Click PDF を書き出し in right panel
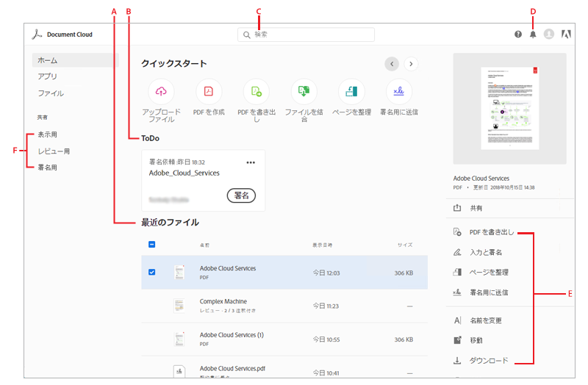The height and width of the screenshot is (385, 588). 492,232
